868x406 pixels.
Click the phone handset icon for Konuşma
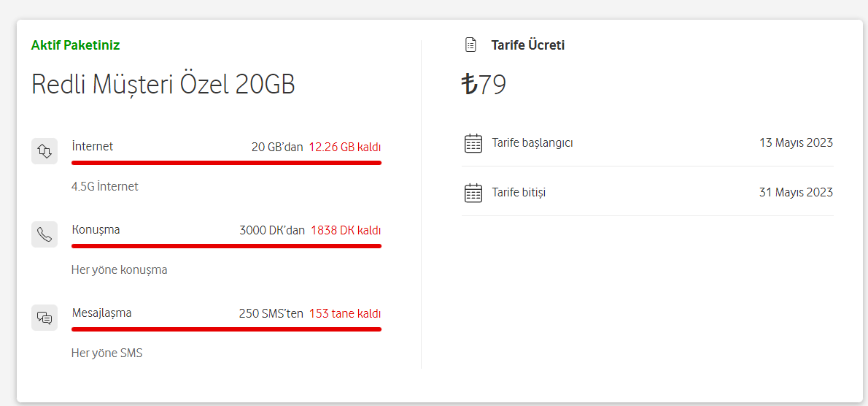coord(44,234)
